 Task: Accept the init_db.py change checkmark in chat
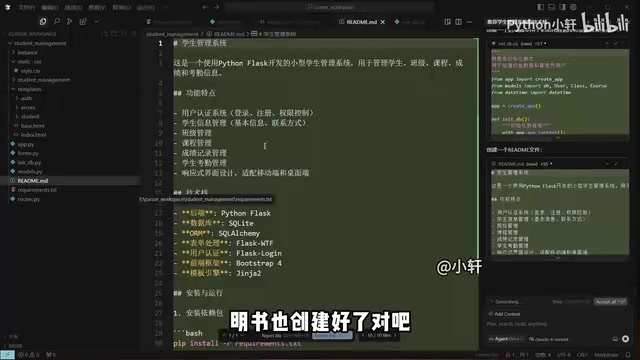(x=616, y=43)
